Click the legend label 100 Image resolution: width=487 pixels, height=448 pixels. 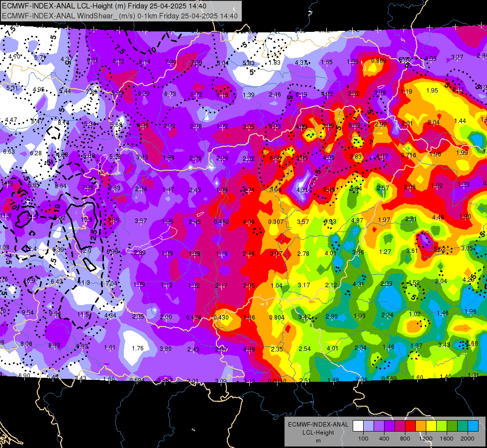click(363, 439)
